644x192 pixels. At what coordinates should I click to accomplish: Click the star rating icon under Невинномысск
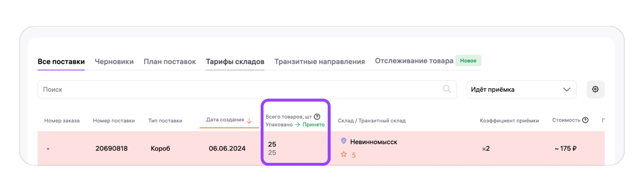click(344, 155)
